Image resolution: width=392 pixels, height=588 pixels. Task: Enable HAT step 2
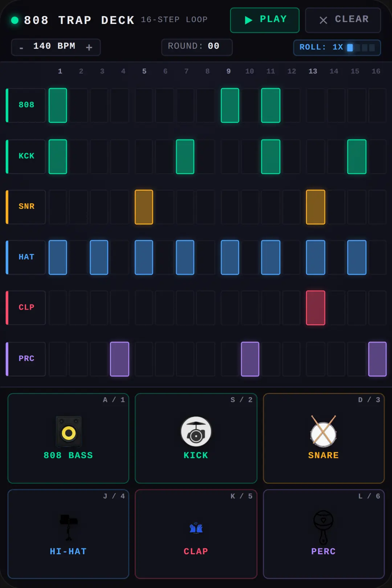click(78, 257)
